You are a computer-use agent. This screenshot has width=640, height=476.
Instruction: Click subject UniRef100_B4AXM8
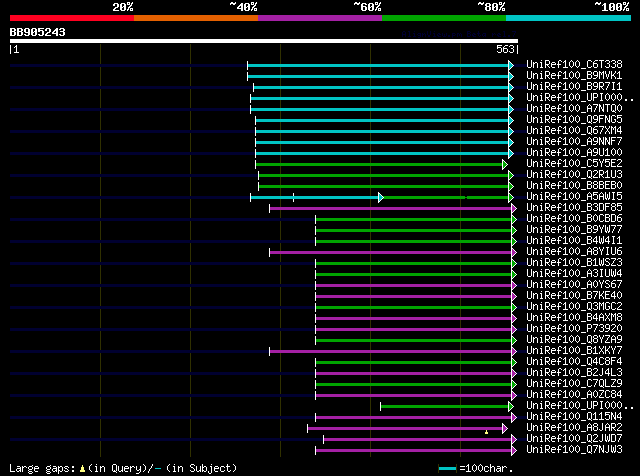click(574, 318)
